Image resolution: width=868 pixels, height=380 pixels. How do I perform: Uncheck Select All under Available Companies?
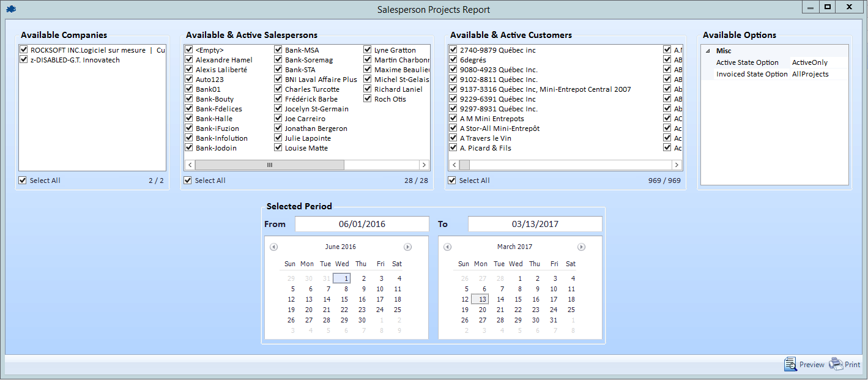pos(23,181)
